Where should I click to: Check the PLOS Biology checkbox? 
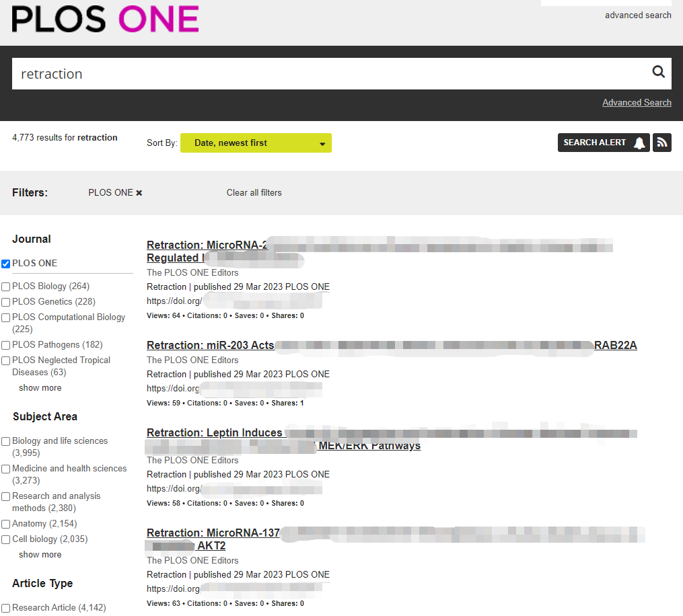(x=5, y=287)
